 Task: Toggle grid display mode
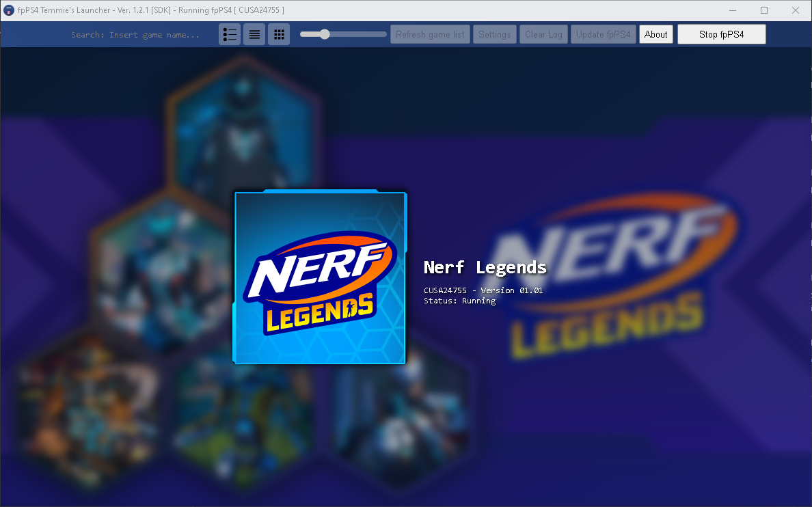(279, 33)
